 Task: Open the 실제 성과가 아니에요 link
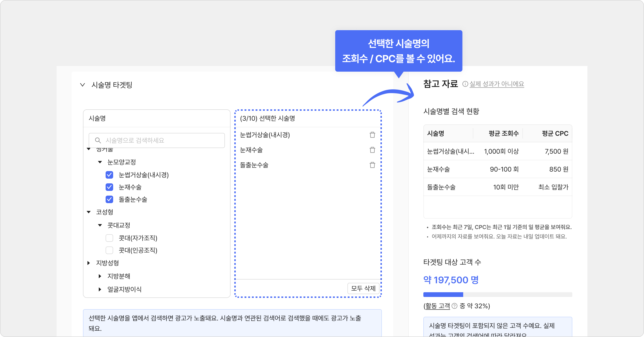(x=496, y=84)
